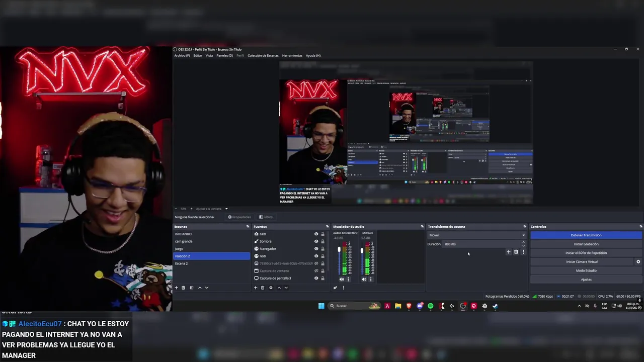This screenshot has height=362, width=644.
Task: Click the Duración 800 ms field
Action: click(482, 244)
